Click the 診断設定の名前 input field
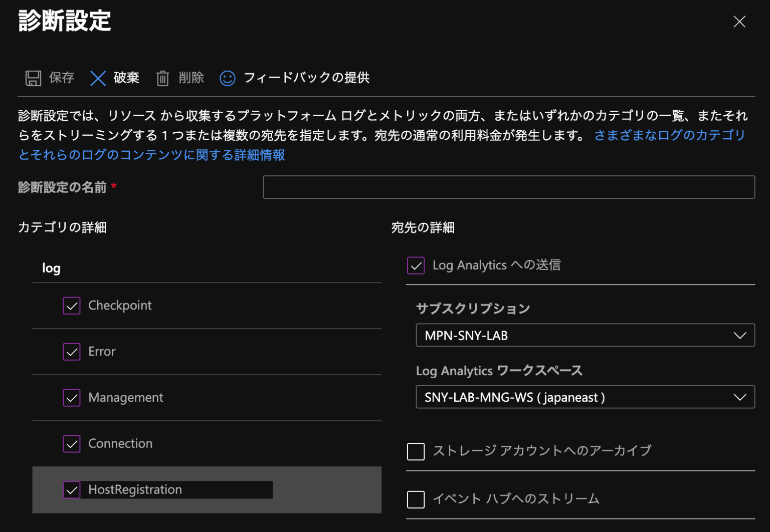 [509, 187]
